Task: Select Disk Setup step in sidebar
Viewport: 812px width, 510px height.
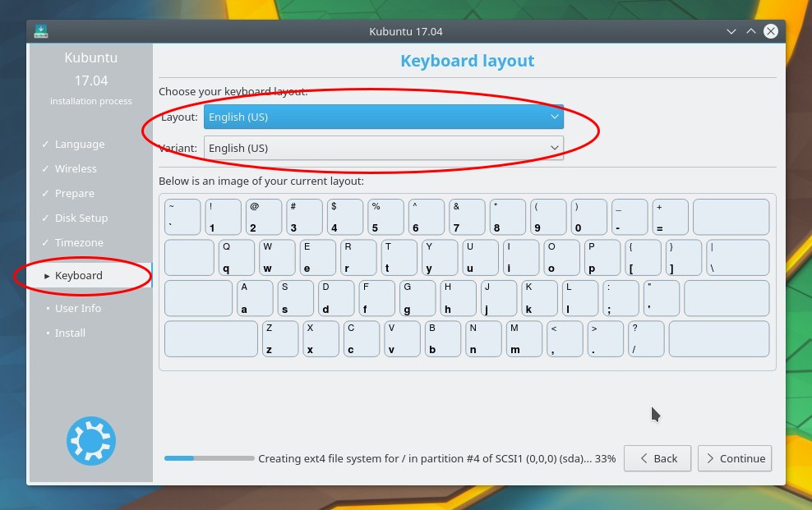Action: click(81, 218)
